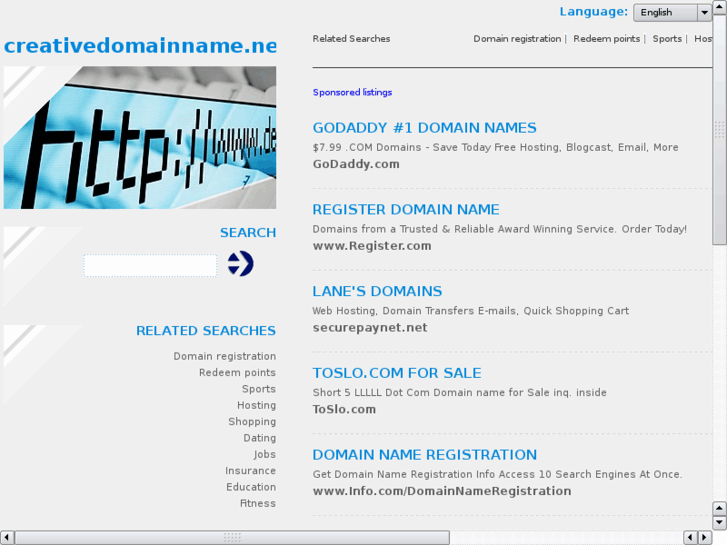The image size is (727, 545).
Task: Visit www.Register.com URL link
Action: coord(372,246)
